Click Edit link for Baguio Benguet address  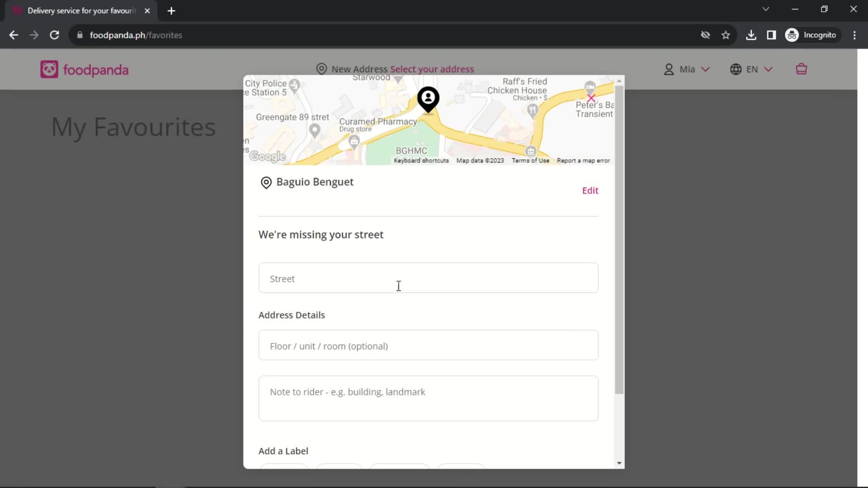590,191
